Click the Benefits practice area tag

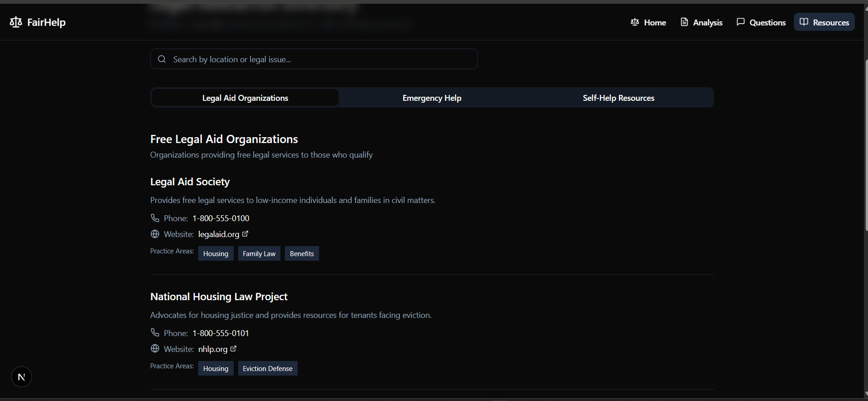point(302,253)
